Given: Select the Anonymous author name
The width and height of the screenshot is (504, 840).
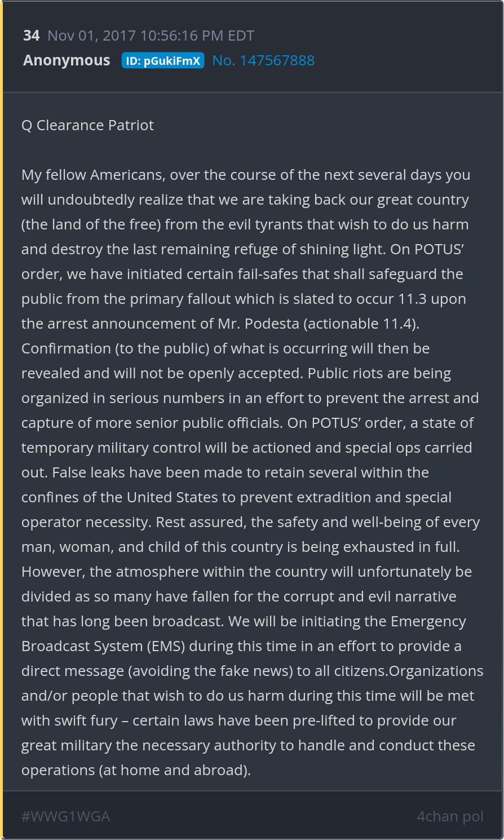Looking at the screenshot, I should (67, 60).
